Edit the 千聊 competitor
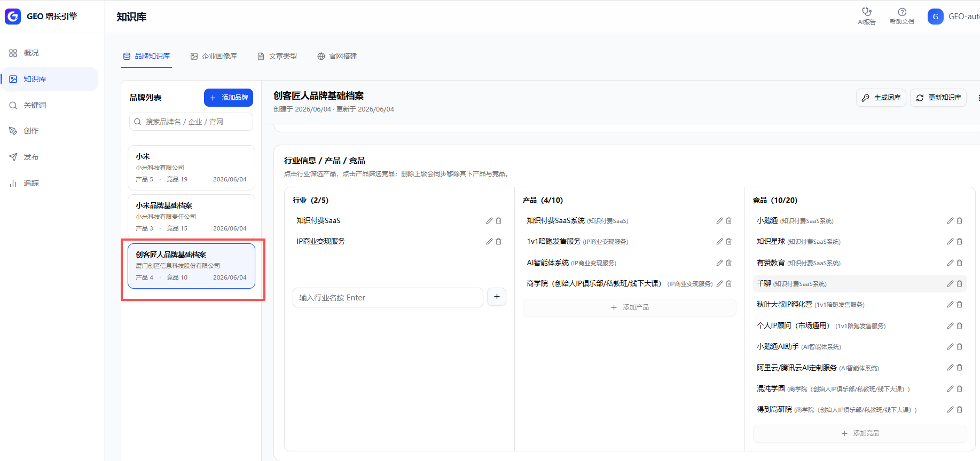The image size is (980, 461). coord(950,284)
